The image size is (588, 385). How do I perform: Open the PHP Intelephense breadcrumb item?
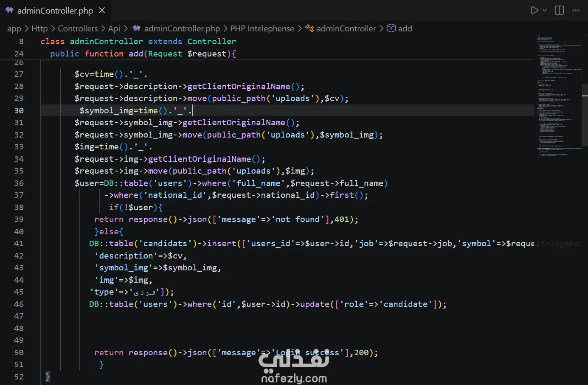click(262, 28)
